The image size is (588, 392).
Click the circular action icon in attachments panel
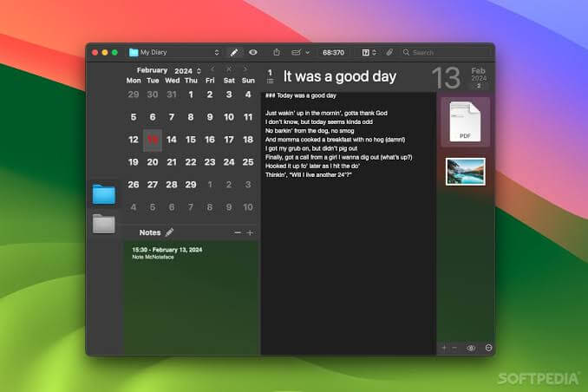point(488,348)
